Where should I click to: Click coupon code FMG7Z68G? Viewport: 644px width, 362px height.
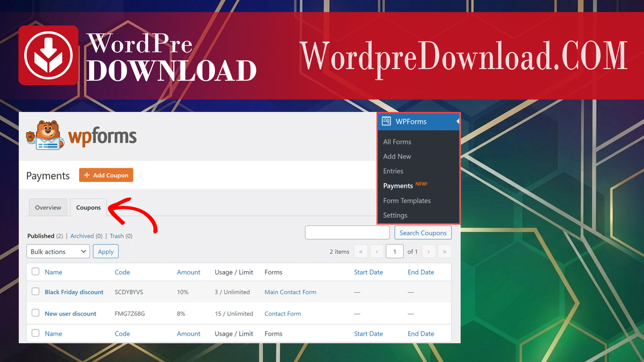click(x=130, y=314)
